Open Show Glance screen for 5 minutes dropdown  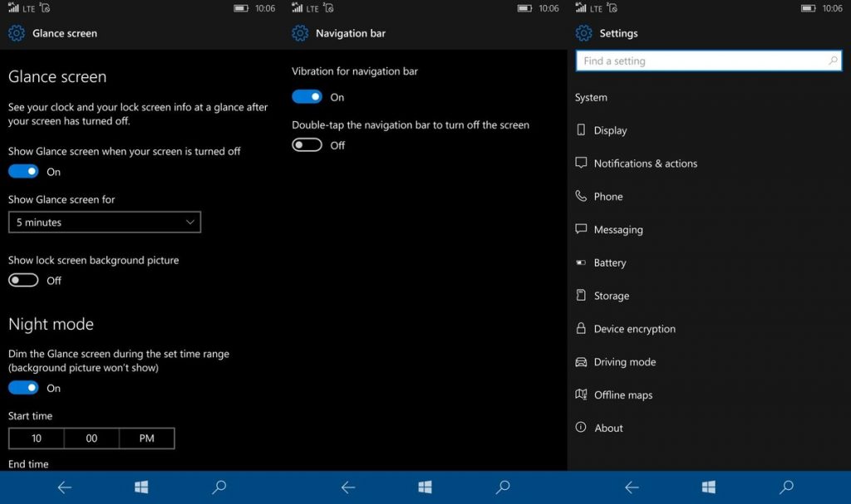click(105, 222)
